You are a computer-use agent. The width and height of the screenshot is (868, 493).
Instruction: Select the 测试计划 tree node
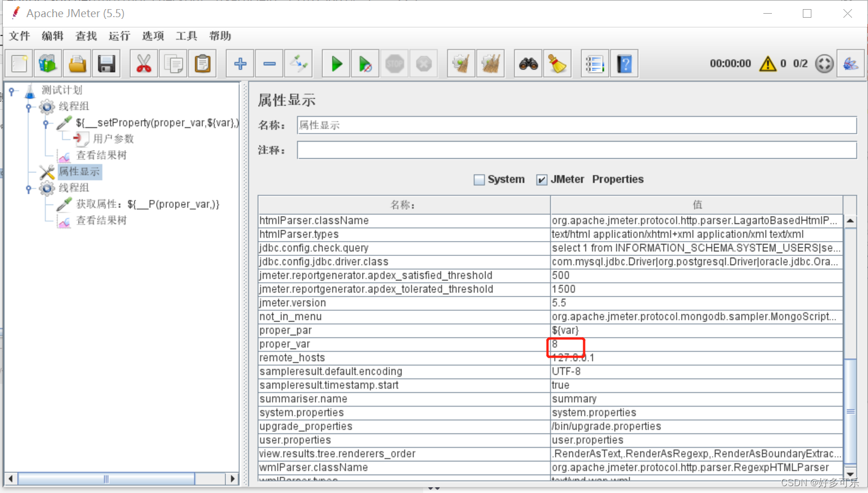62,90
